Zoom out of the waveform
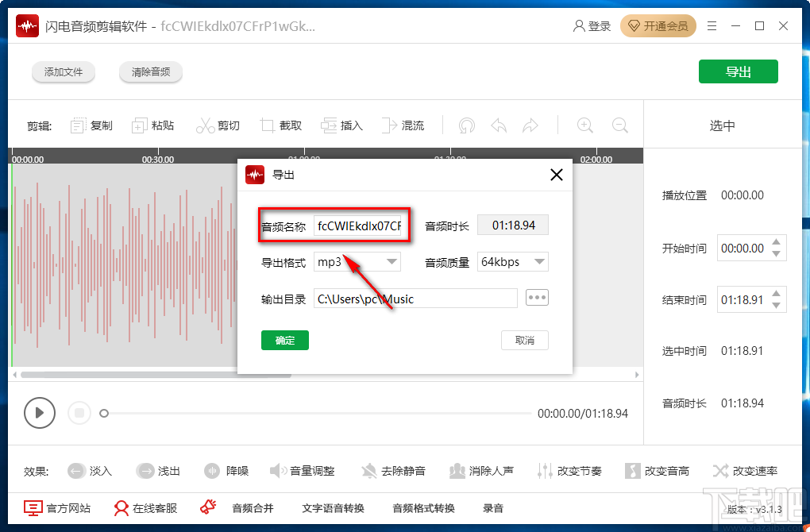This screenshot has height=532, width=810. point(620,125)
